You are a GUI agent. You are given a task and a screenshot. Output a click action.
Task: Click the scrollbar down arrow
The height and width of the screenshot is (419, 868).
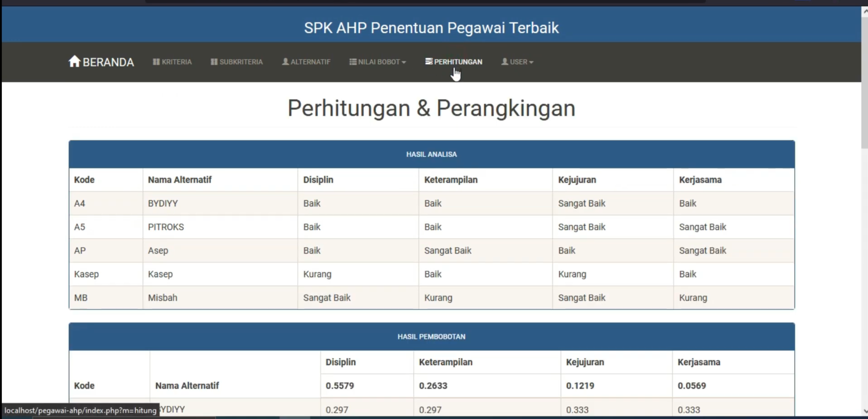point(865,411)
